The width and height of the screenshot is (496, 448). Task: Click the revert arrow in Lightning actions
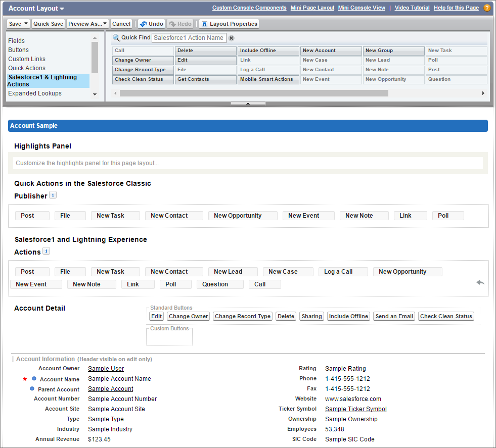480,282
